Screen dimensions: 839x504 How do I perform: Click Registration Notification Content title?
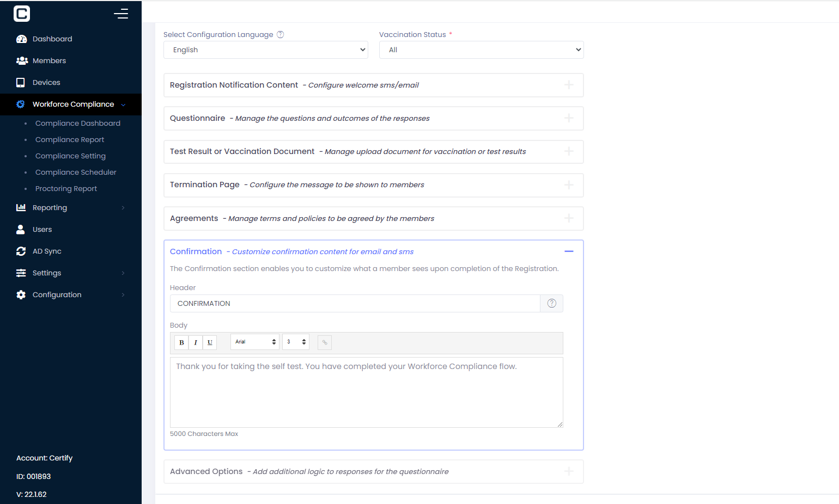(x=234, y=85)
